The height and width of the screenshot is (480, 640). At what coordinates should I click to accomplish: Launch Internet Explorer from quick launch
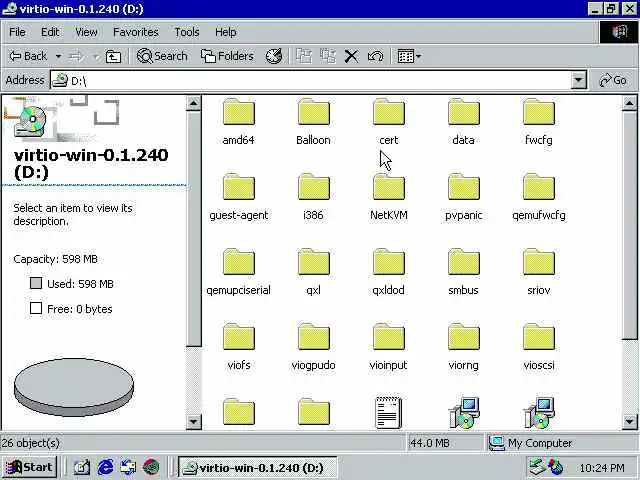coord(105,467)
